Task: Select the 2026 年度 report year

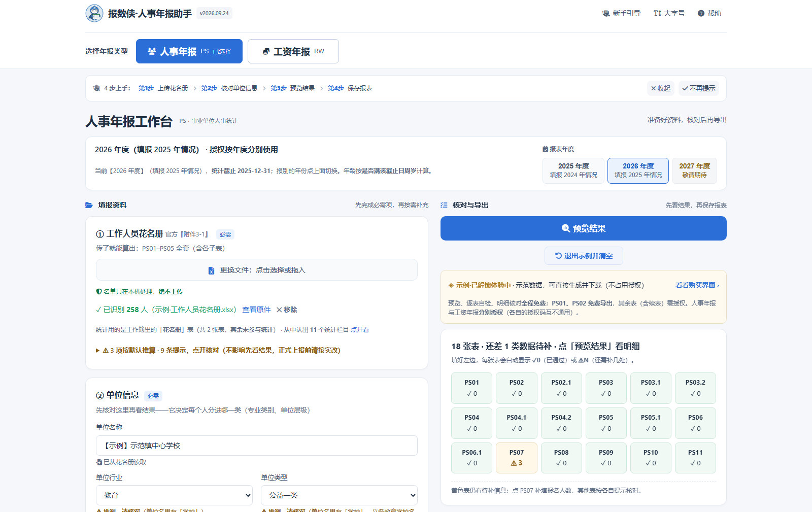Action: [638, 170]
